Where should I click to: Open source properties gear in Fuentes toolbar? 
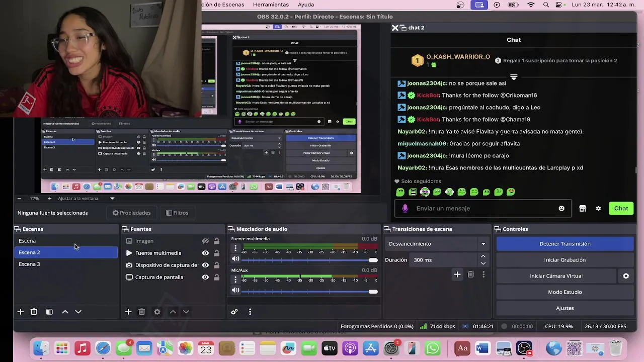157,312
